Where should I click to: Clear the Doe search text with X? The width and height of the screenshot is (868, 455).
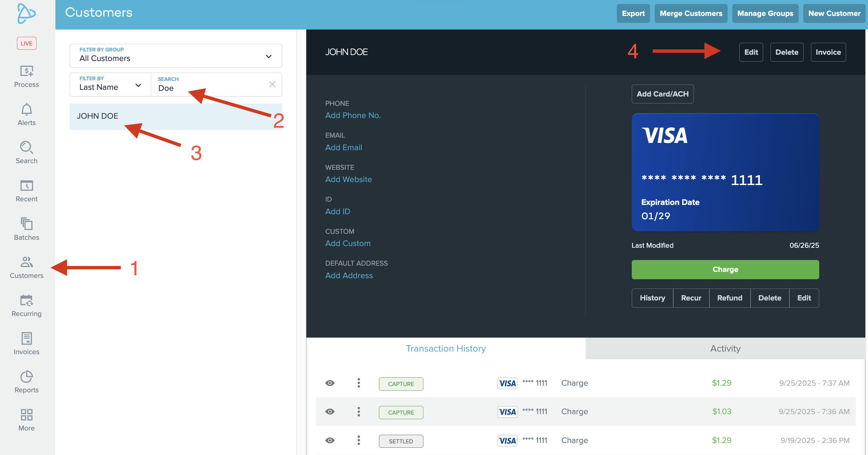click(x=272, y=84)
